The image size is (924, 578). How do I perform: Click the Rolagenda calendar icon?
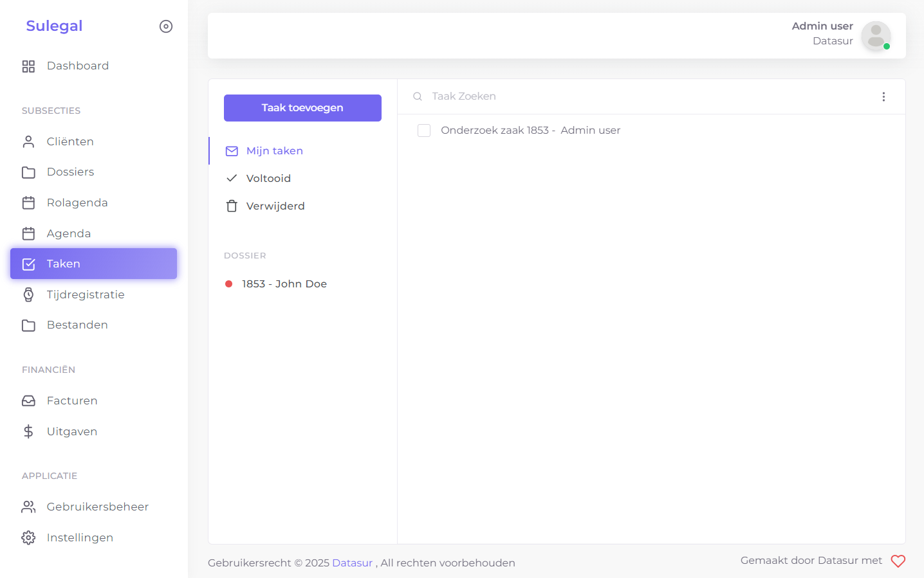click(x=28, y=203)
